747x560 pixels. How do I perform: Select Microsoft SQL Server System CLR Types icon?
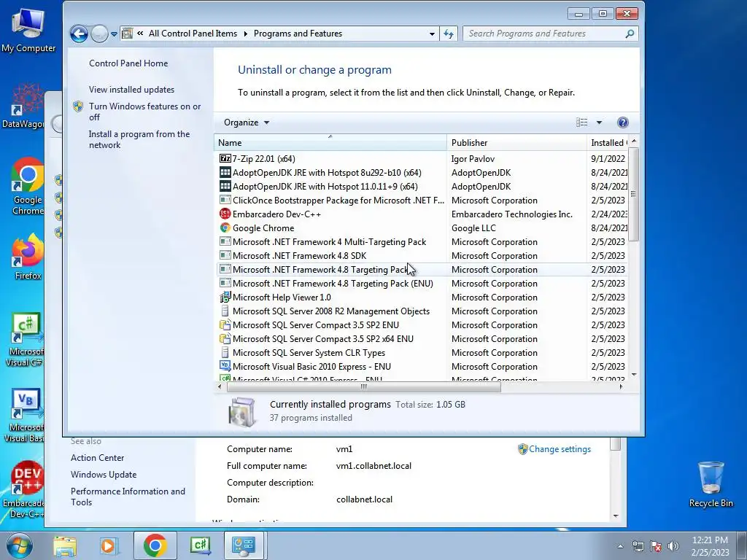click(225, 352)
